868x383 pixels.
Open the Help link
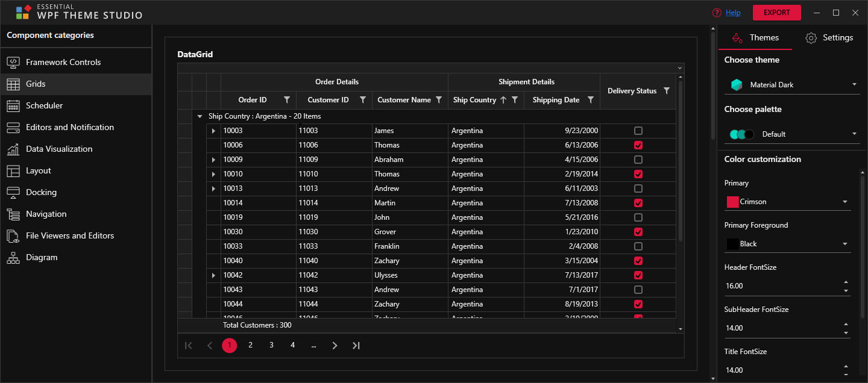[733, 13]
